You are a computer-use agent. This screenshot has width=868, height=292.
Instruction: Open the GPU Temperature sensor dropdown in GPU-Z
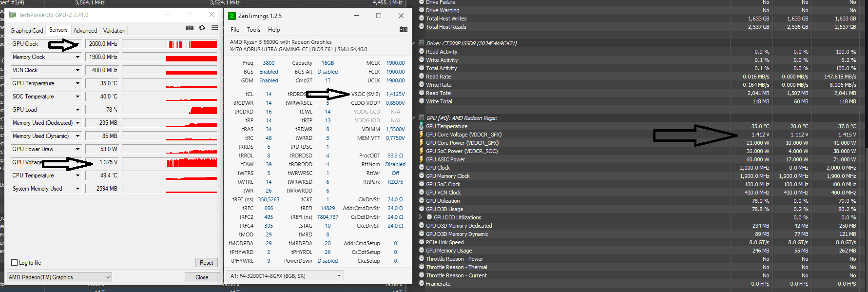(x=77, y=83)
